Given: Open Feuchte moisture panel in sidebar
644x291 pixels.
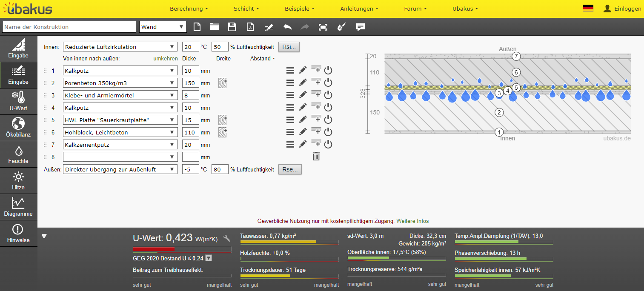Looking at the screenshot, I should (18, 154).
